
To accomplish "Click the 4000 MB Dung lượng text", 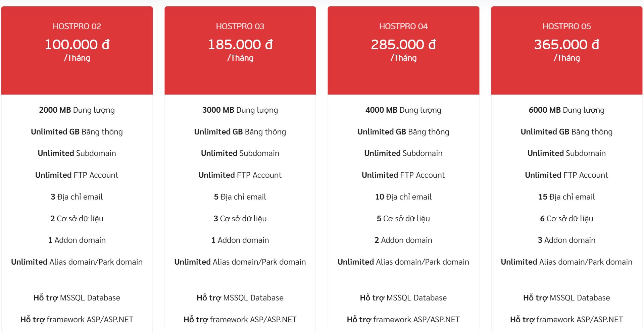I will coord(403,110).
